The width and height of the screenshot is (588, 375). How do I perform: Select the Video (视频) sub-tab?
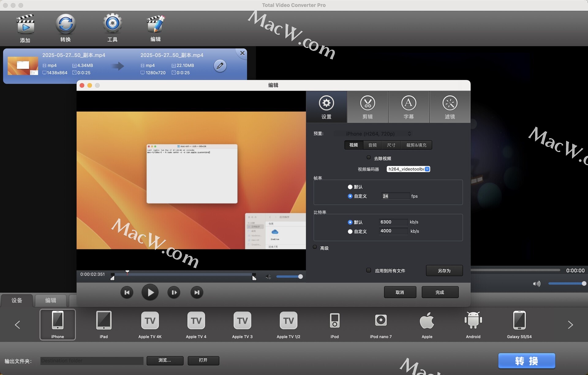click(354, 145)
